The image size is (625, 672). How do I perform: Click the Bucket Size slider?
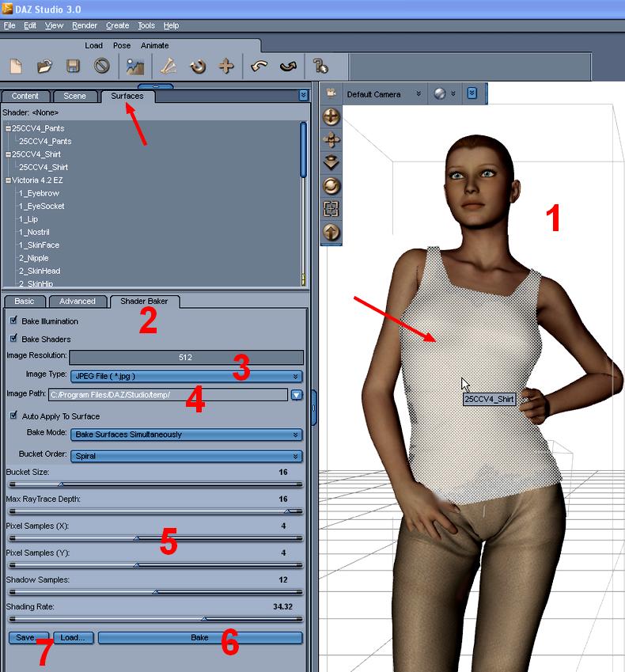[x=156, y=484]
